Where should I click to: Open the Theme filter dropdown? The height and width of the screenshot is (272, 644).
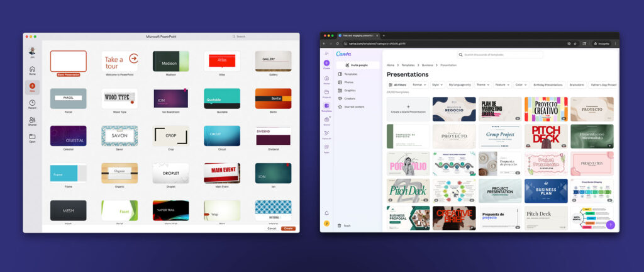click(x=482, y=84)
